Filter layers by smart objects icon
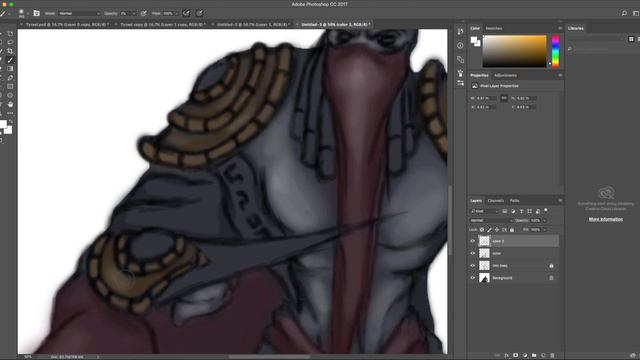 pyautogui.click(x=538, y=211)
